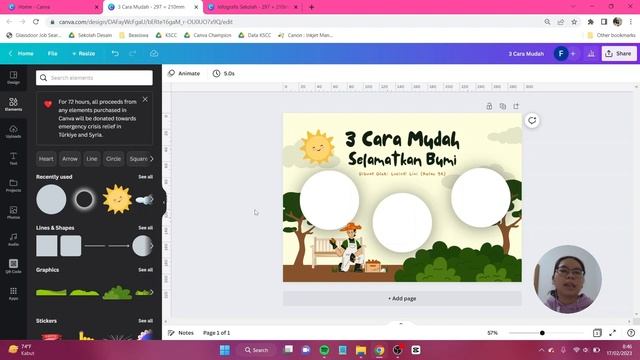
Task: Insert the first square shape
Action: pos(47,246)
